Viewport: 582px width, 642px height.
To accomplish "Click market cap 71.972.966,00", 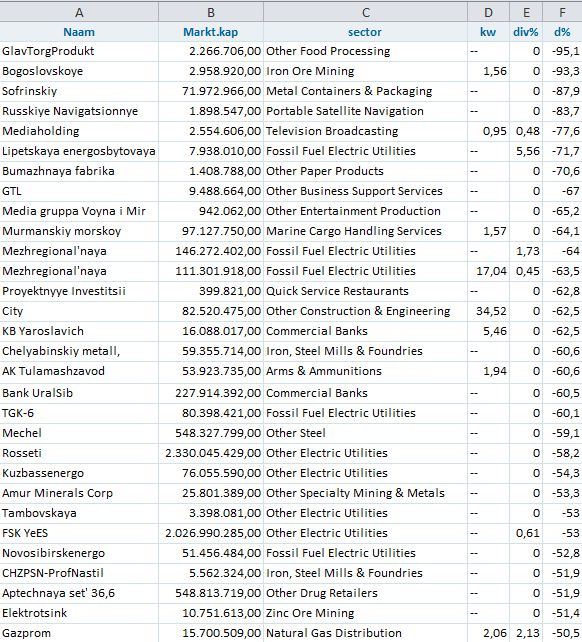I will 211,91.
